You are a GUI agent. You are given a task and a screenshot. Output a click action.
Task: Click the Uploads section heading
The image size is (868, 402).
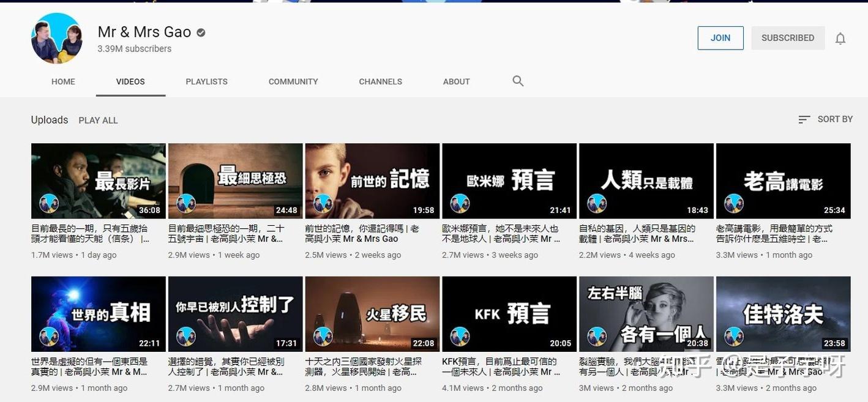50,120
